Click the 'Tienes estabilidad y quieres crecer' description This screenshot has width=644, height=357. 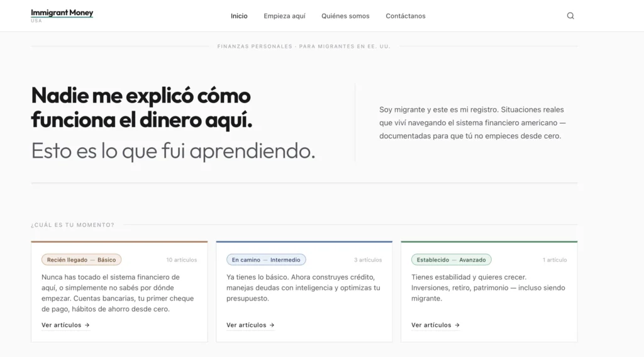click(x=488, y=288)
